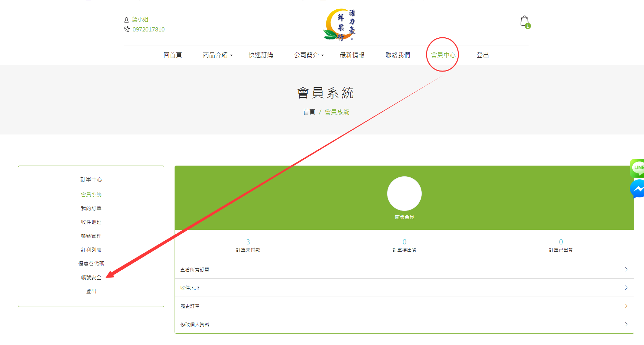
Task: Click the chevron on the 查看所有訂單 row
Action: pos(626,269)
